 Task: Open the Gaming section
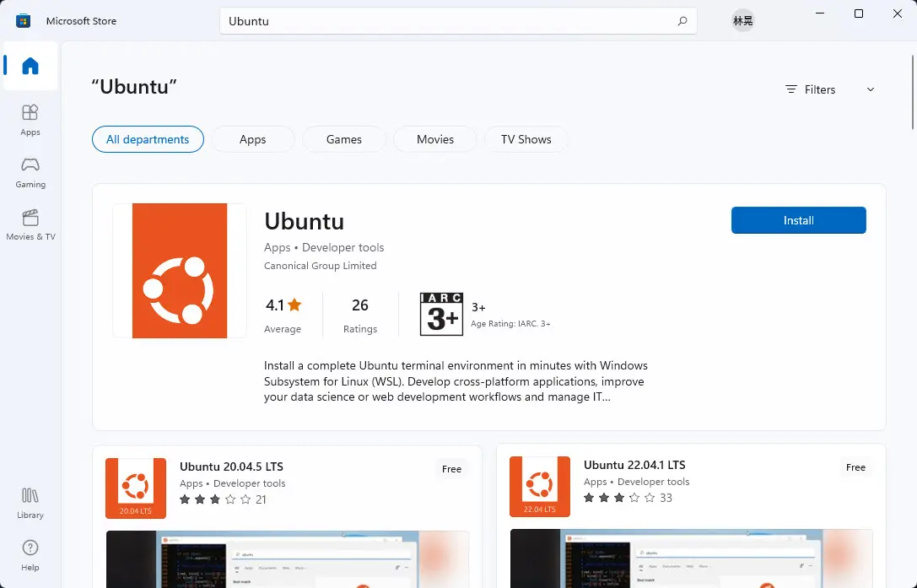30,171
